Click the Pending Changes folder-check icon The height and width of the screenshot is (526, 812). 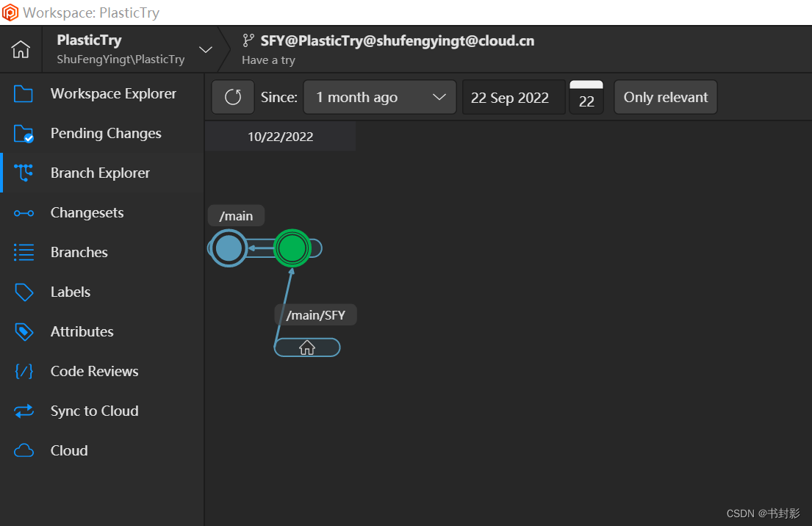click(x=24, y=134)
